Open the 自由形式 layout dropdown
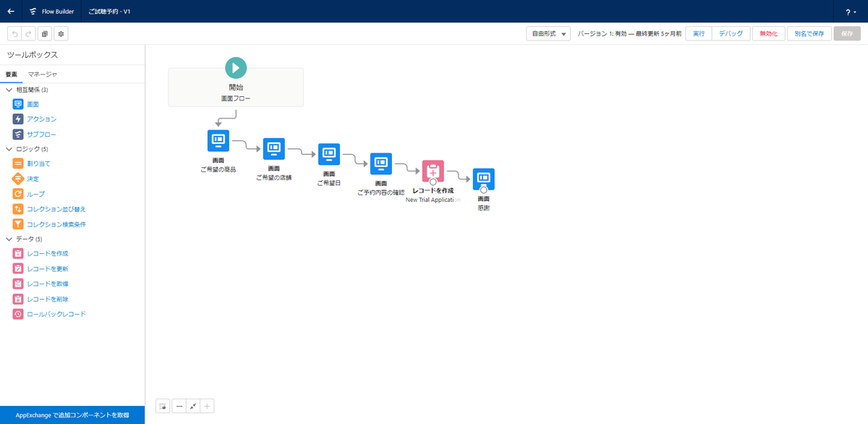868x424 pixels. coord(548,34)
